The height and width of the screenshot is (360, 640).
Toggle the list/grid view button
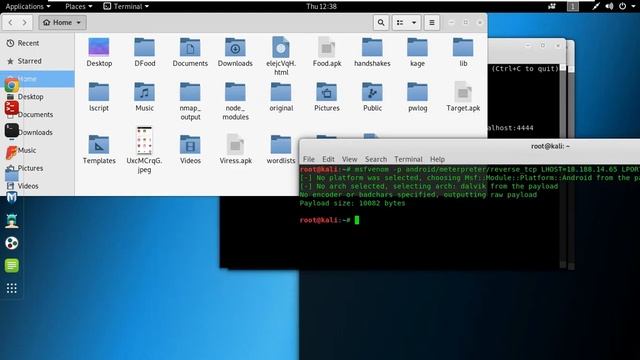(x=400, y=22)
